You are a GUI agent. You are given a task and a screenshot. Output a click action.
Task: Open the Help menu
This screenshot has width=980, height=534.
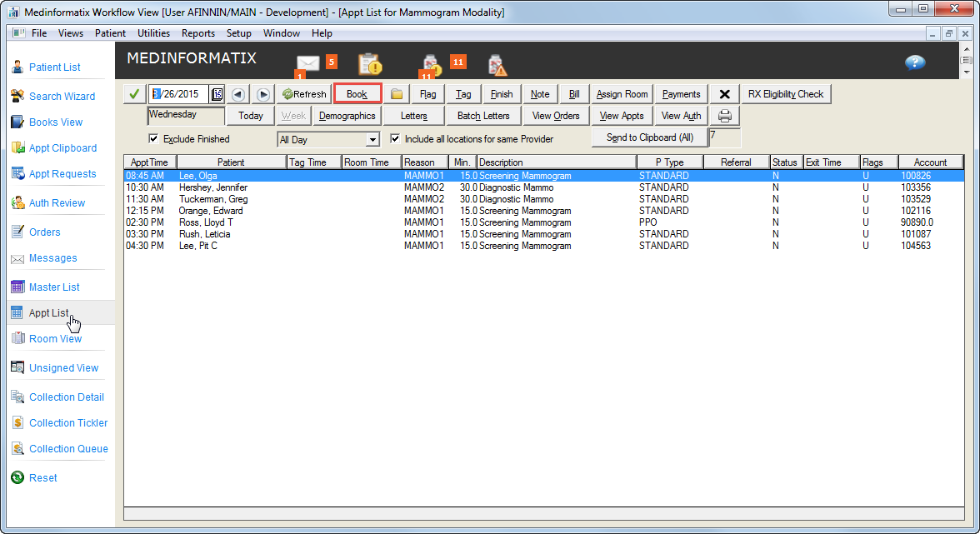322,33
